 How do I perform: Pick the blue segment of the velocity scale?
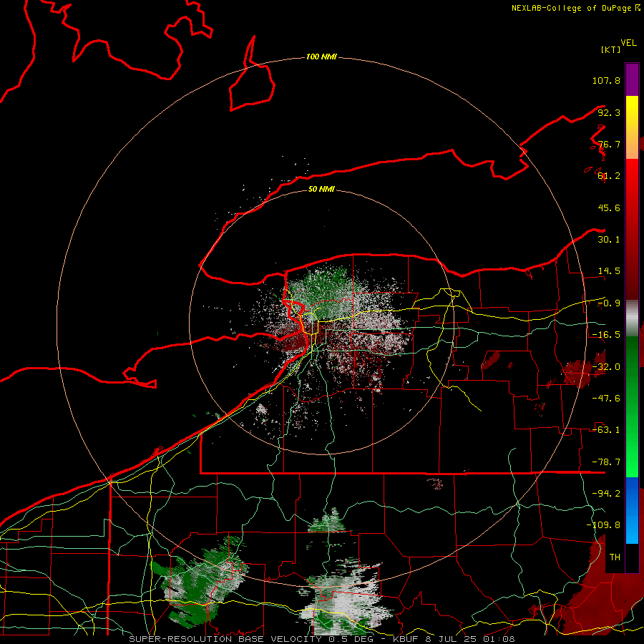click(x=632, y=510)
